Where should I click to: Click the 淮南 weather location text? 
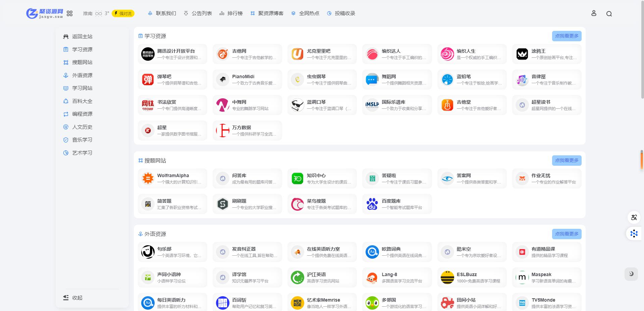[88, 13]
